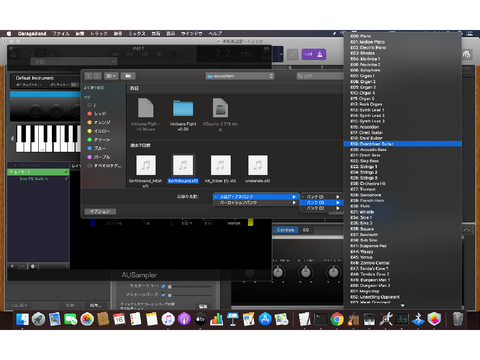Click the search field in the file dialog
Image resolution: width=480 pixels, height=360 pixels.
pyautogui.click(x=320, y=76)
